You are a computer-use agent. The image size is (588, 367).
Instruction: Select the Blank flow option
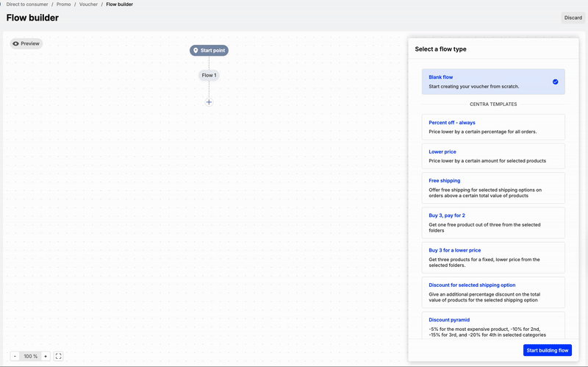click(492, 82)
